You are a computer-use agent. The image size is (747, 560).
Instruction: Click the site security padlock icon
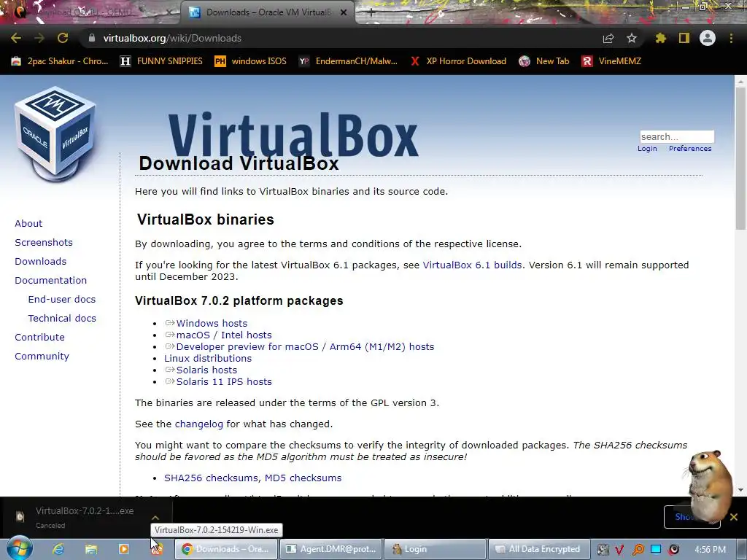[x=92, y=38]
